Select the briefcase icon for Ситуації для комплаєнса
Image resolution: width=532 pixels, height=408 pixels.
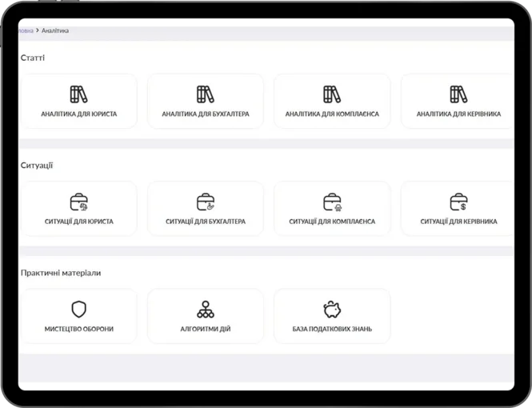332,202
